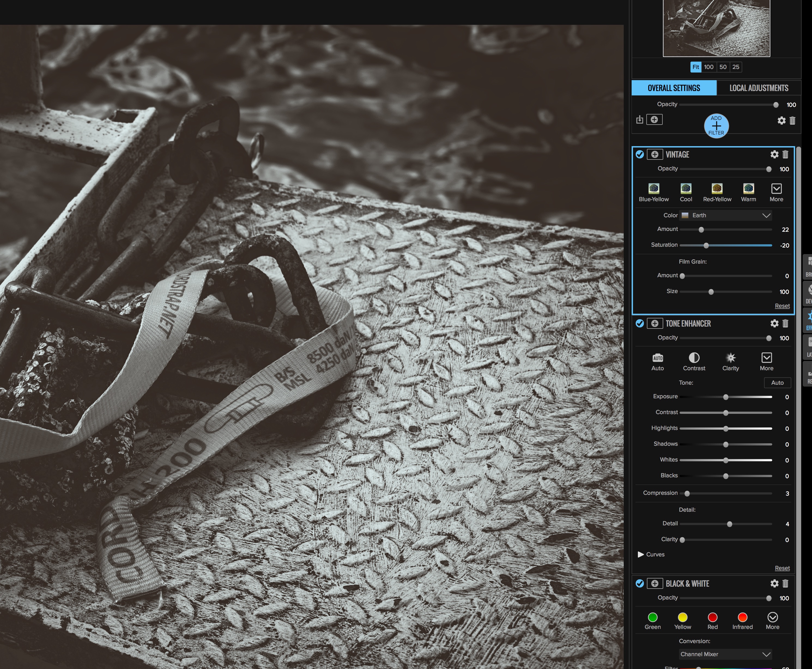The height and width of the screenshot is (669, 812).
Task: Uncheck the Black & White filter
Action: coord(640,583)
